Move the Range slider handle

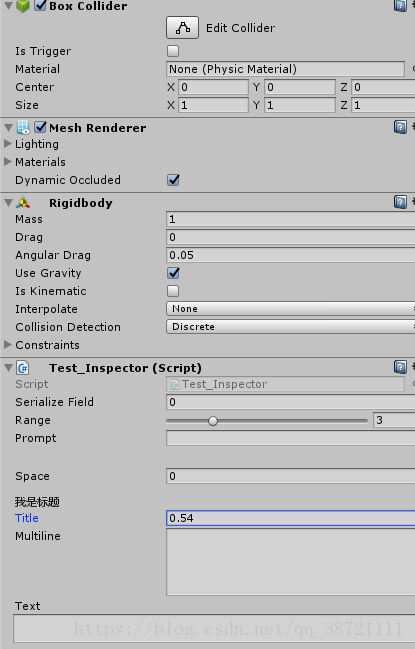pos(213,421)
